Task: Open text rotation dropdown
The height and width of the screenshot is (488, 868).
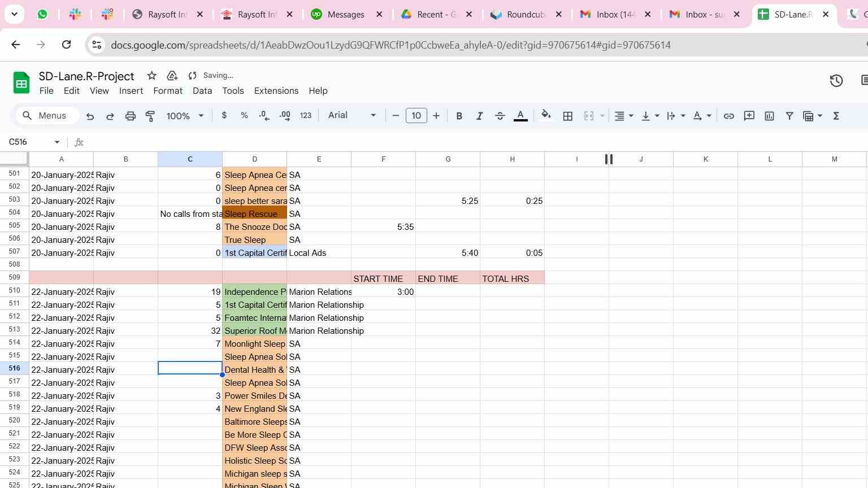Action: coord(702,116)
